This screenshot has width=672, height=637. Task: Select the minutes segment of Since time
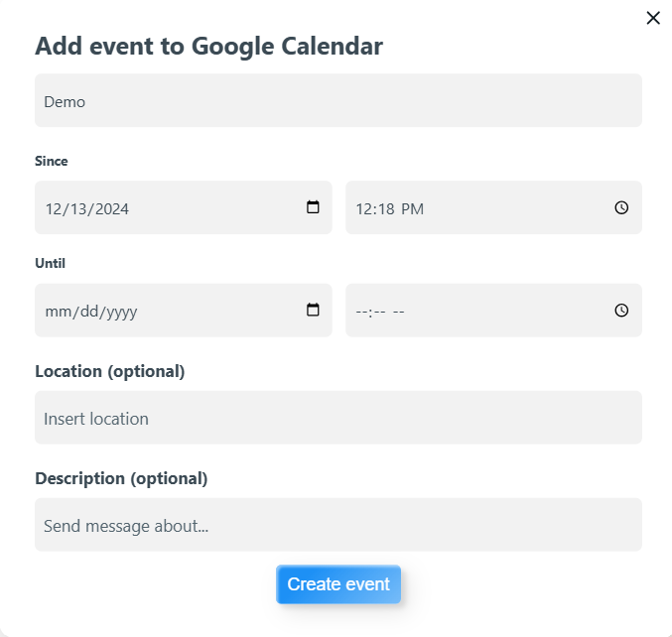pos(385,209)
